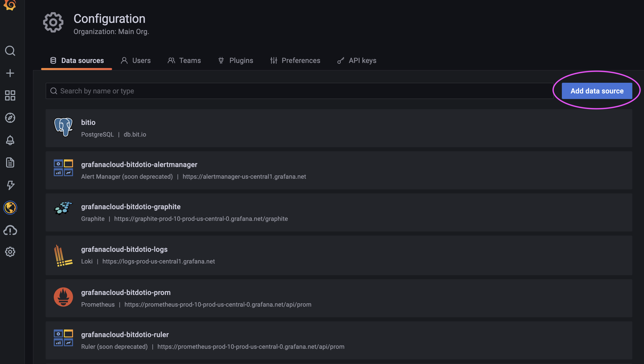Click the document page sidebar icon
Screen dimensions: 644x364
click(10, 162)
